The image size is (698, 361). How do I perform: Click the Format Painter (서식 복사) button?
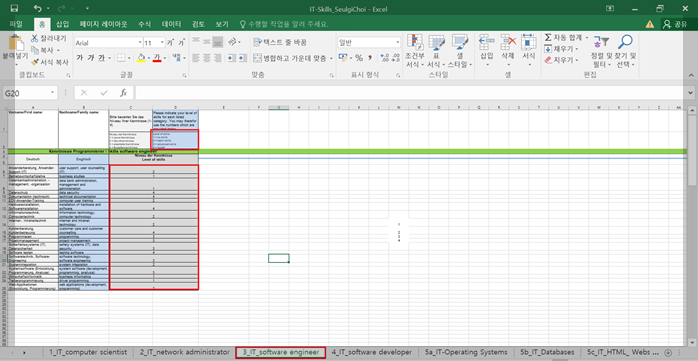click(x=50, y=62)
